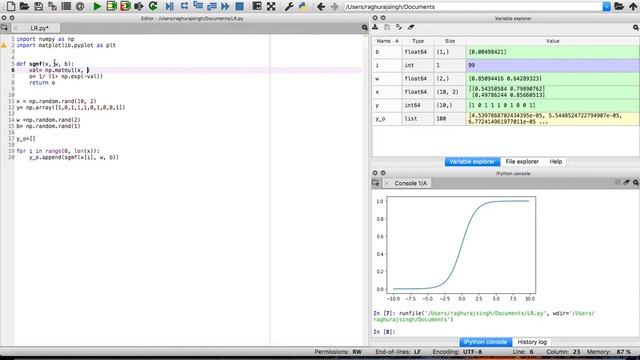This screenshot has height=360, width=640.
Task: Select variable x value cell
Action: click(x=553, y=92)
